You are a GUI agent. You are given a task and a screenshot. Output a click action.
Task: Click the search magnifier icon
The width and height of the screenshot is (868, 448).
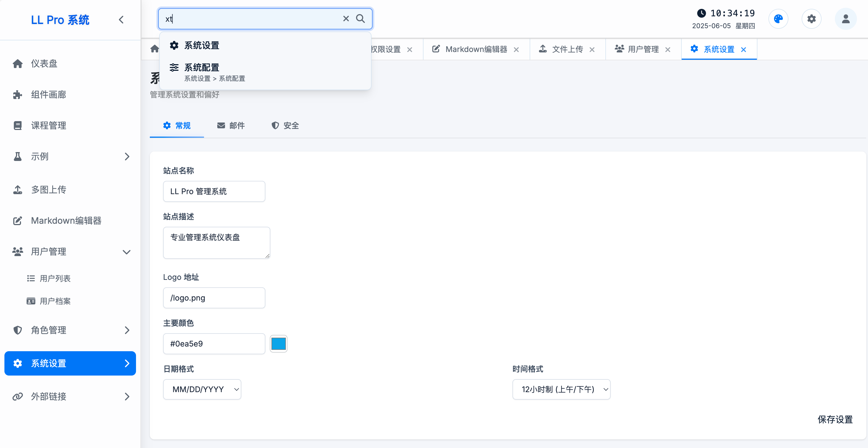(360, 19)
